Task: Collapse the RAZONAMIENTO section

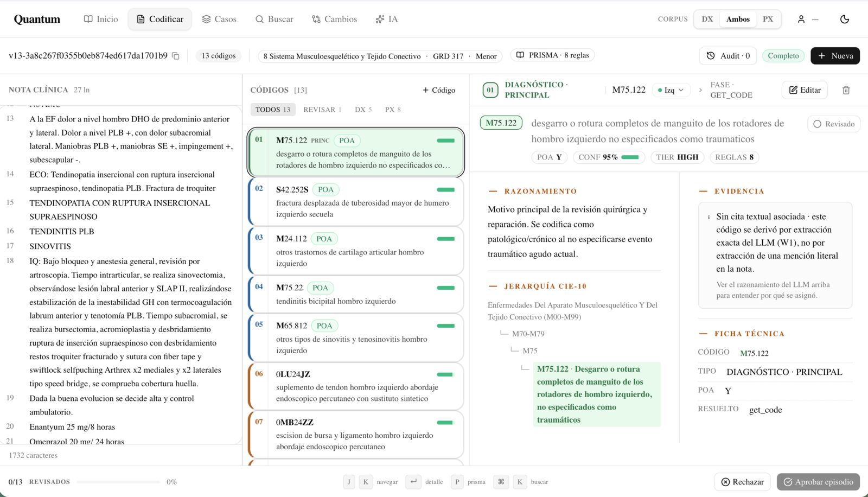Action: (493, 190)
